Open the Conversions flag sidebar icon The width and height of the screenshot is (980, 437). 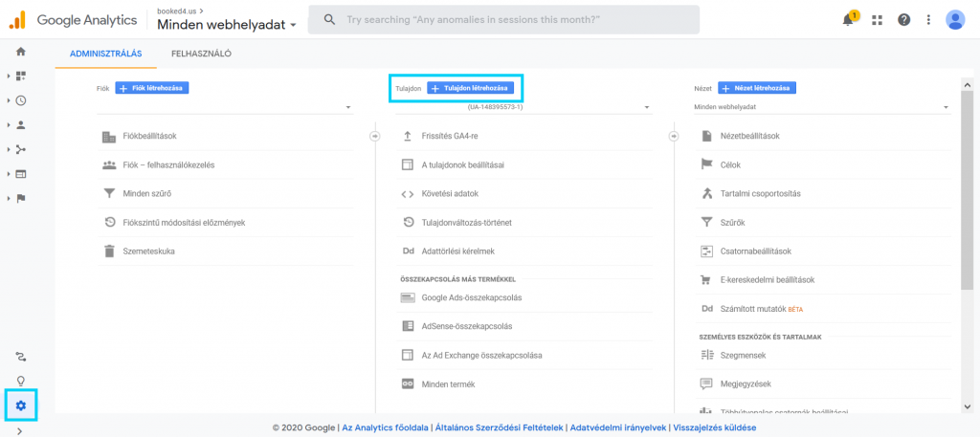pyautogui.click(x=21, y=199)
